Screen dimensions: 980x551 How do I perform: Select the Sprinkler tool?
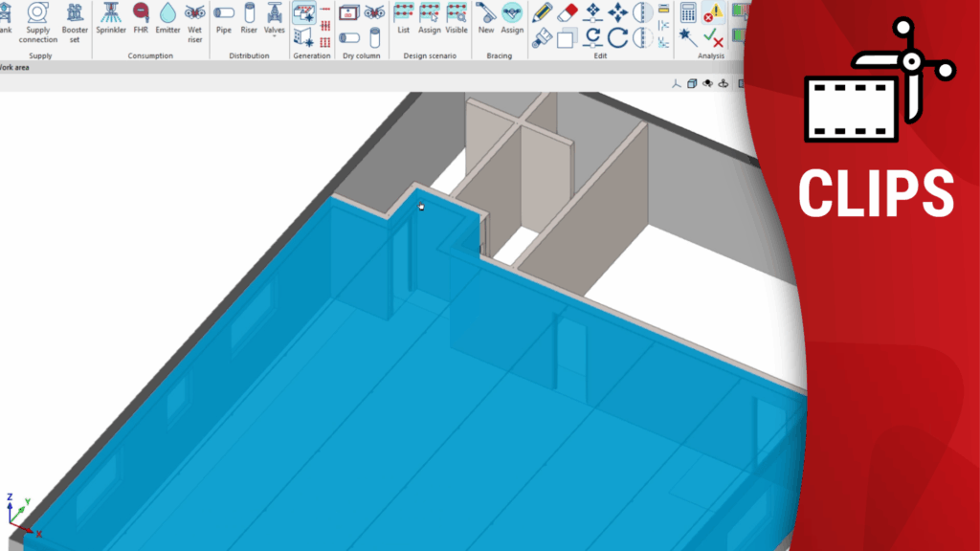point(111,18)
